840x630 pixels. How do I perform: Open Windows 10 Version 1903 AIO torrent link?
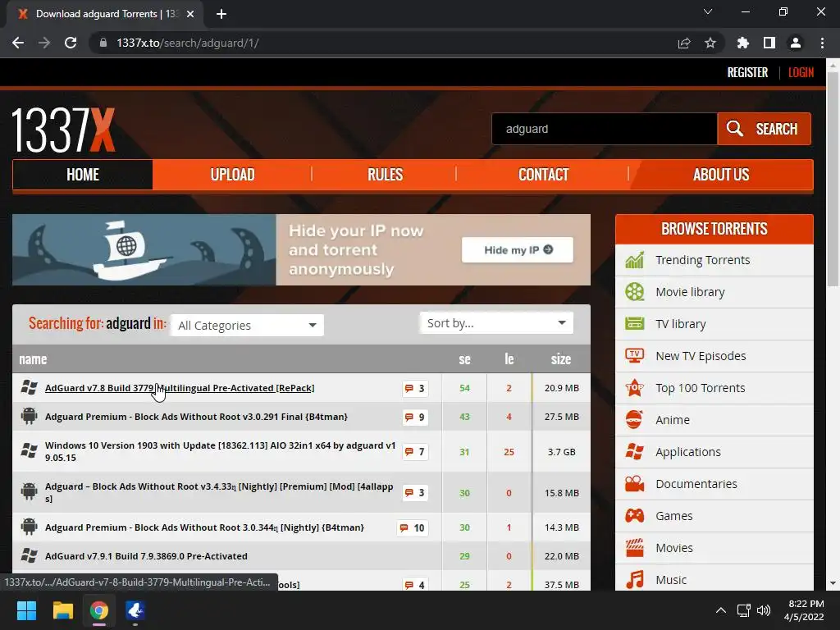(220, 452)
